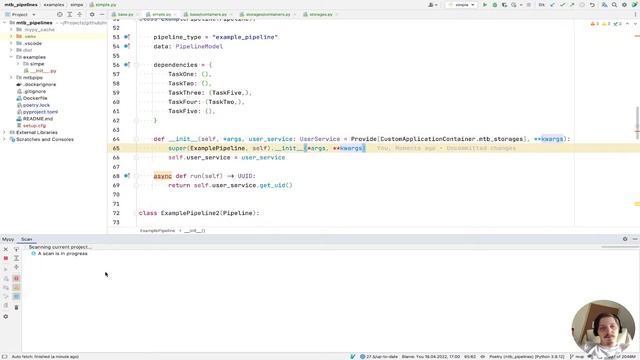Viewport: 640px width, 360px height.
Task: Hide the Mypy tool window
Action: pyautogui.click(x=635, y=239)
